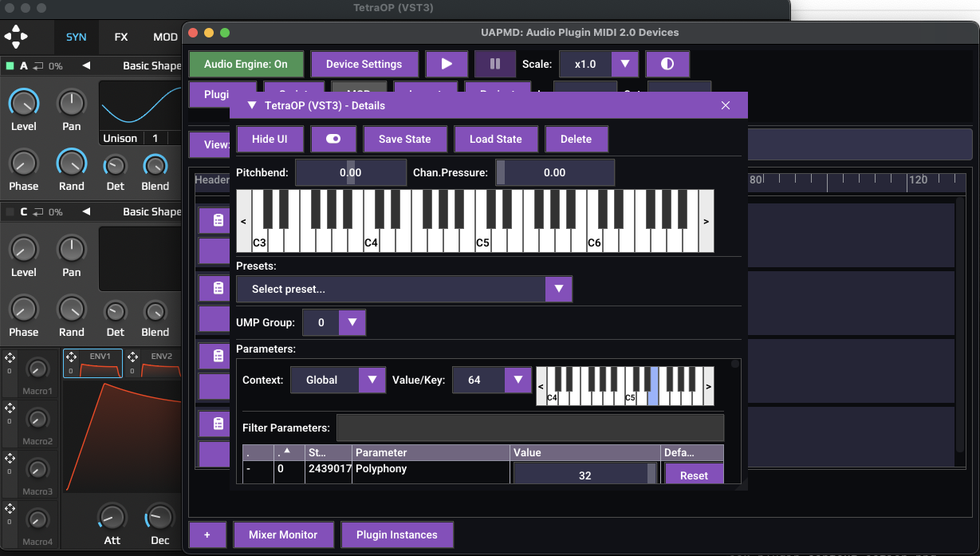Click the Macro2 modulation assign icon

tap(10, 408)
